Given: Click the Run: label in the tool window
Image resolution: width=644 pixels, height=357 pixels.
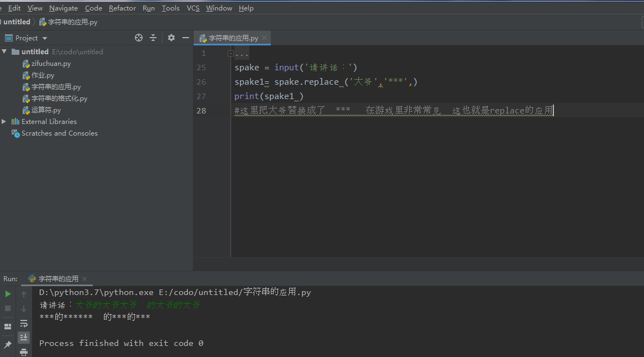Looking at the screenshot, I should [x=11, y=279].
